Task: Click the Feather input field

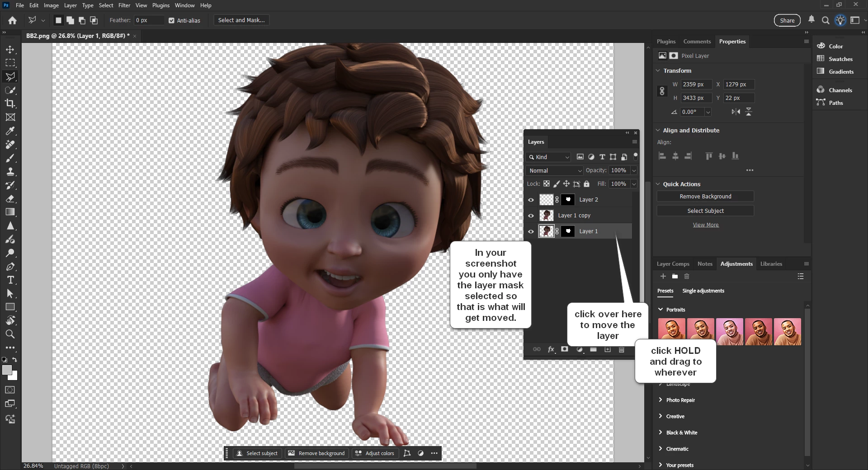Action: click(149, 20)
